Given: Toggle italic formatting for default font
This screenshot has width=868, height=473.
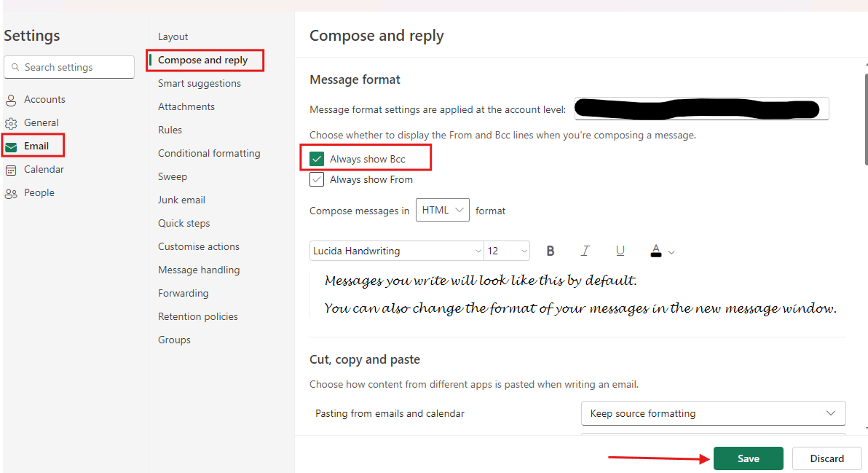Looking at the screenshot, I should coord(585,251).
